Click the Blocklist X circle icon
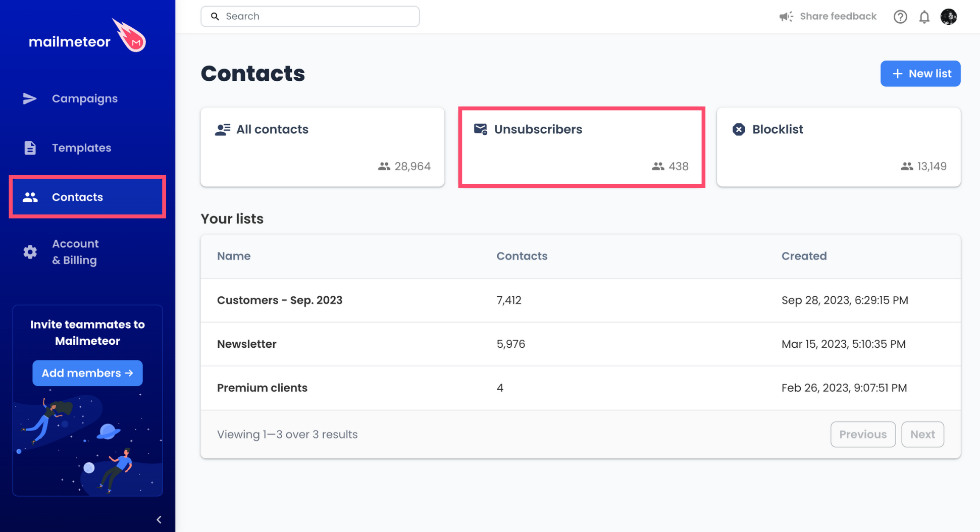This screenshot has width=980, height=532. tap(739, 129)
